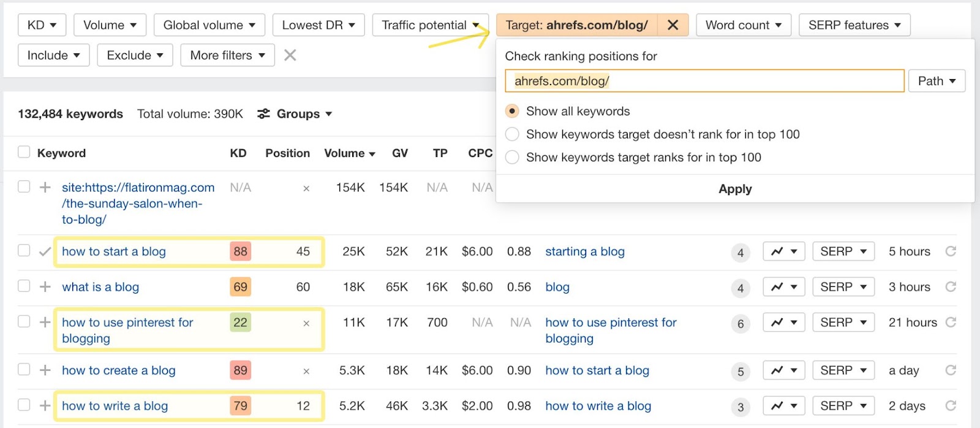Click SERP features count 4 for 'how to start a blog'
980x428 pixels.
click(x=741, y=253)
